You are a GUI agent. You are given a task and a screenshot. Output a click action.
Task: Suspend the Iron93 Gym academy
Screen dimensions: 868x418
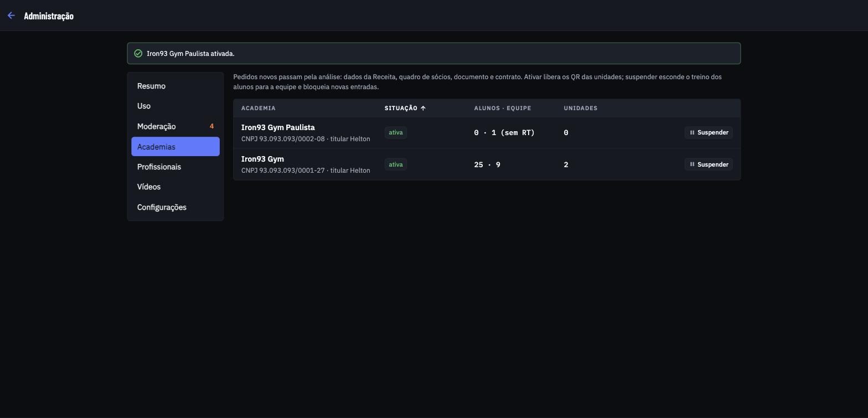point(709,164)
